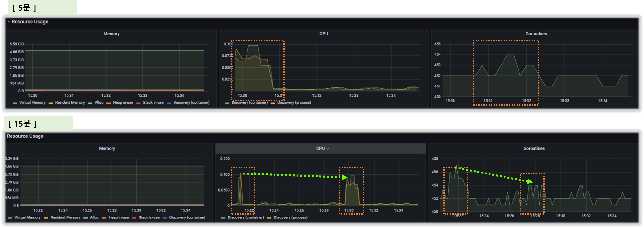Toggle Alloc series in 15분 Memory legend

(x=94, y=217)
